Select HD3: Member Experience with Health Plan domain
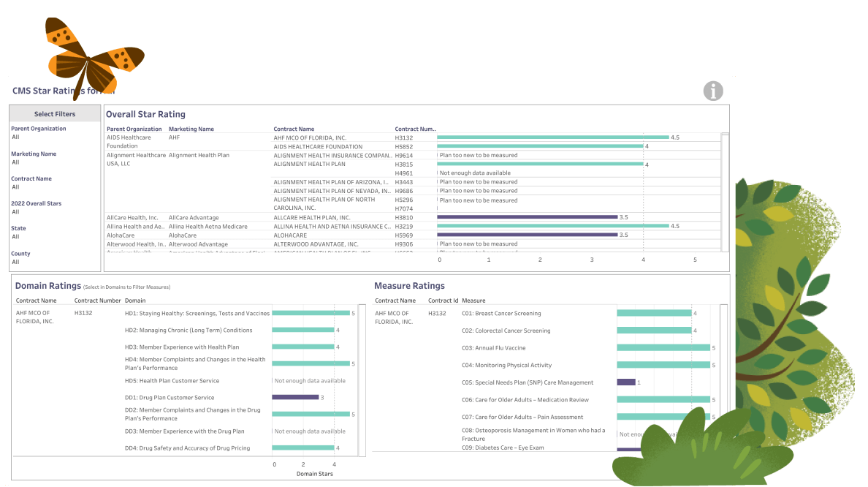868x487 pixels. click(x=182, y=347)
